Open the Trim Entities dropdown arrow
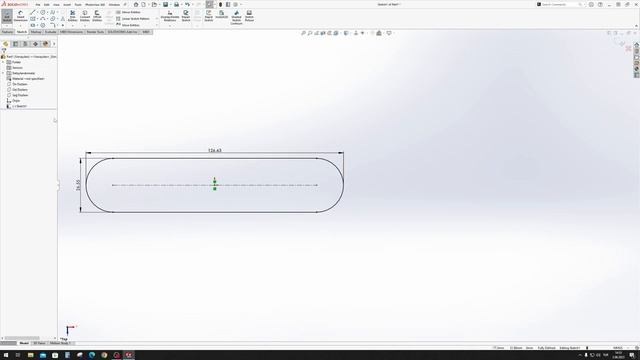 73,26
